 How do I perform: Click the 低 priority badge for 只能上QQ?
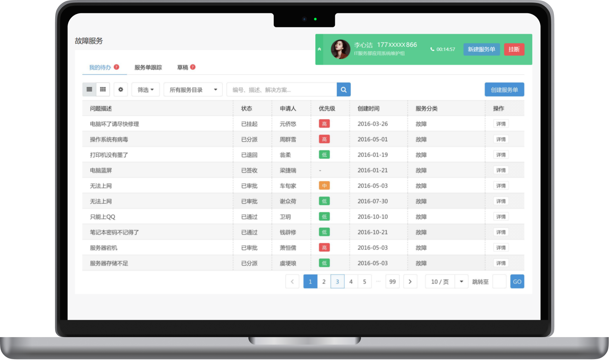tap(324, 216)
